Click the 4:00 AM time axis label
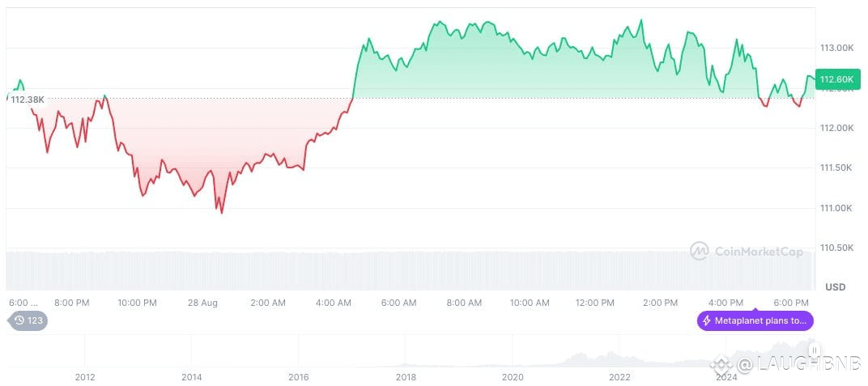The width and height of the screenshot is (868, 386). point(334,303)
